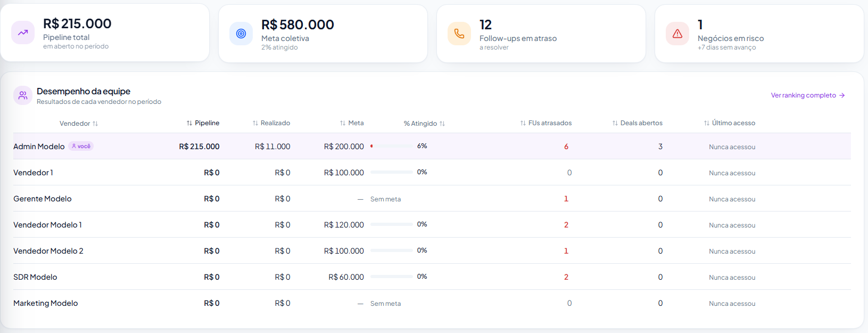Click Vendedor 1's 0% progress bar
Screen dimensions: 868x333
391,172
